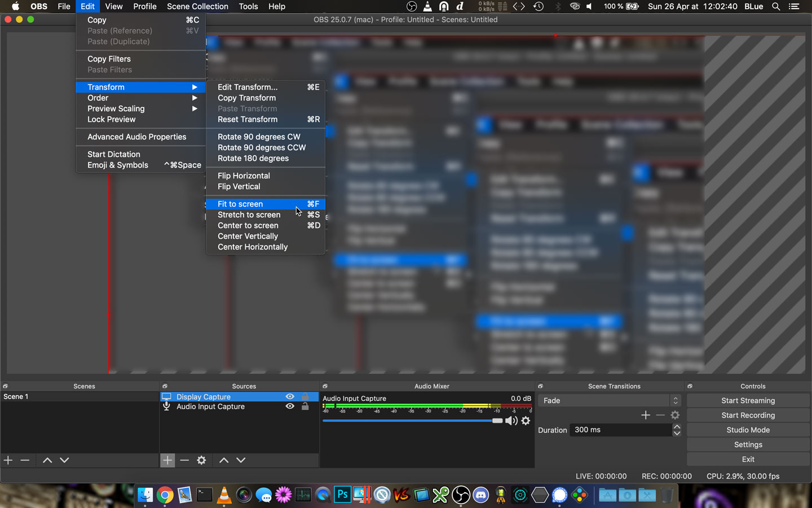The height and width of the screenshot is (508, 812).
Task: Open Audio Input Capture mixer settings gear
Action: 526,421
